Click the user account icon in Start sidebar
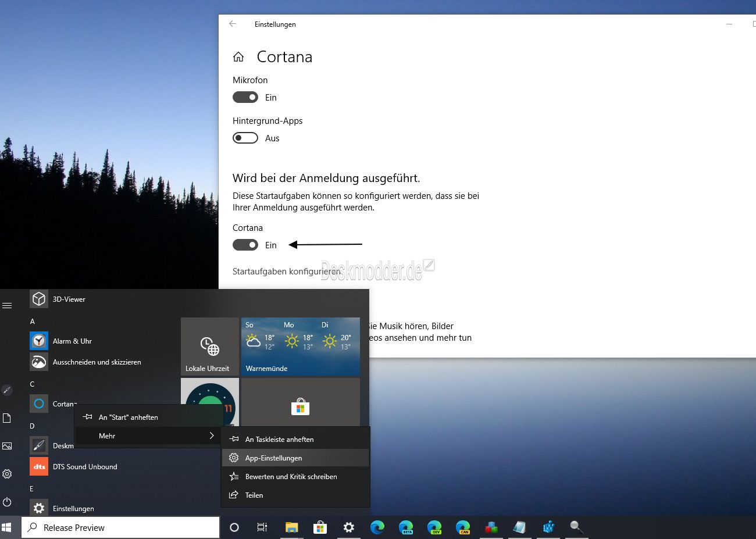 tap(7, 390)
